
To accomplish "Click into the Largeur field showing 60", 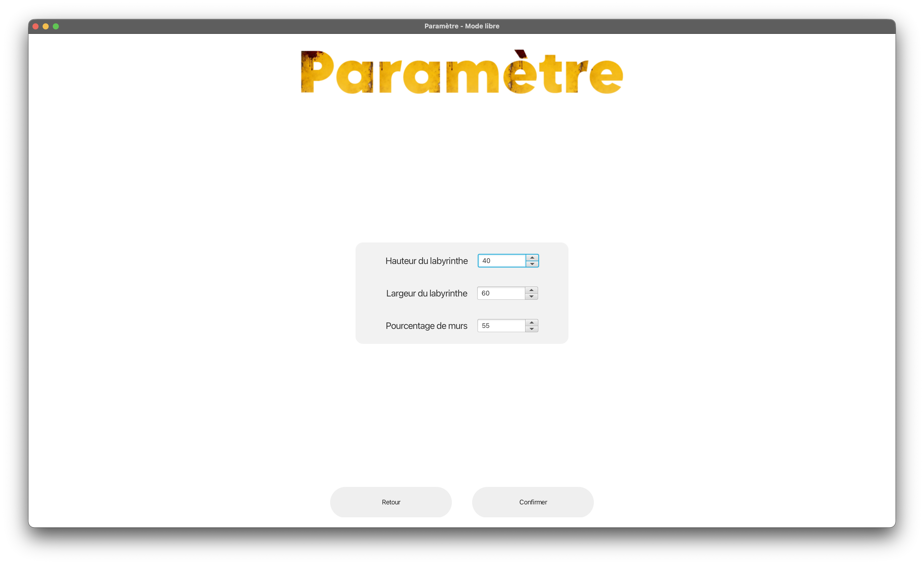I will click(x=501, y=293).
